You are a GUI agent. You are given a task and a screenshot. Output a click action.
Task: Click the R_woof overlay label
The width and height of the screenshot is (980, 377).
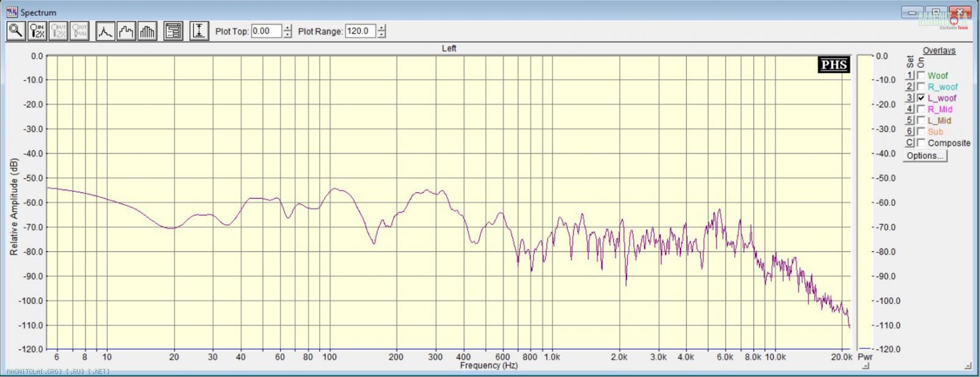(x=943, y=86)
